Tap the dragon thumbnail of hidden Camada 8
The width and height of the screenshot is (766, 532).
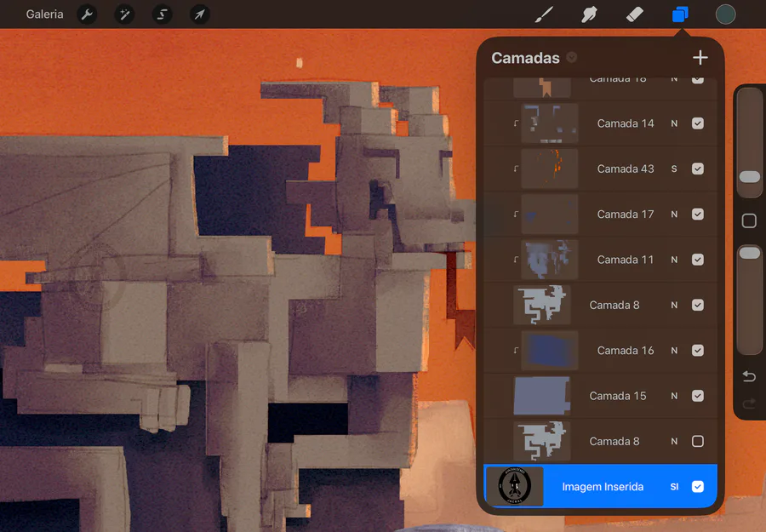pos(542,442)
